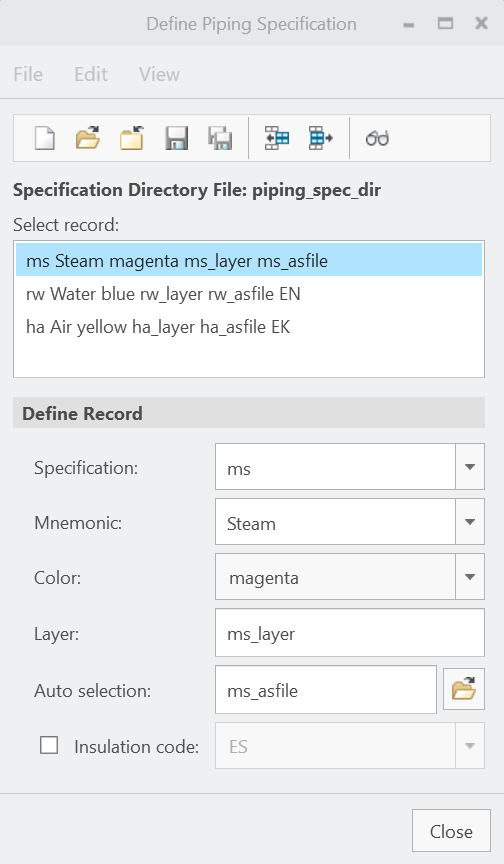Screen dimensions: 504x864
Task: Click the remove record table icon
Action: pyautogui.click(x=321, y=138)
